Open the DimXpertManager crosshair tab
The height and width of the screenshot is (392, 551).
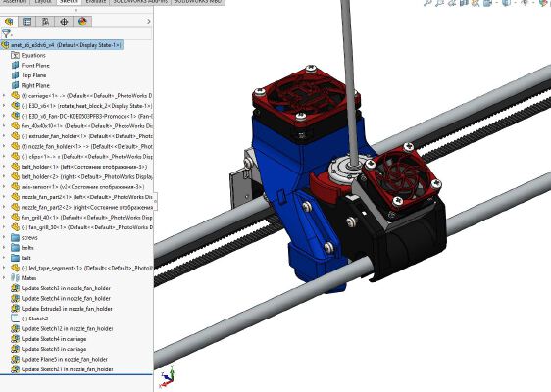pos(64,22)
